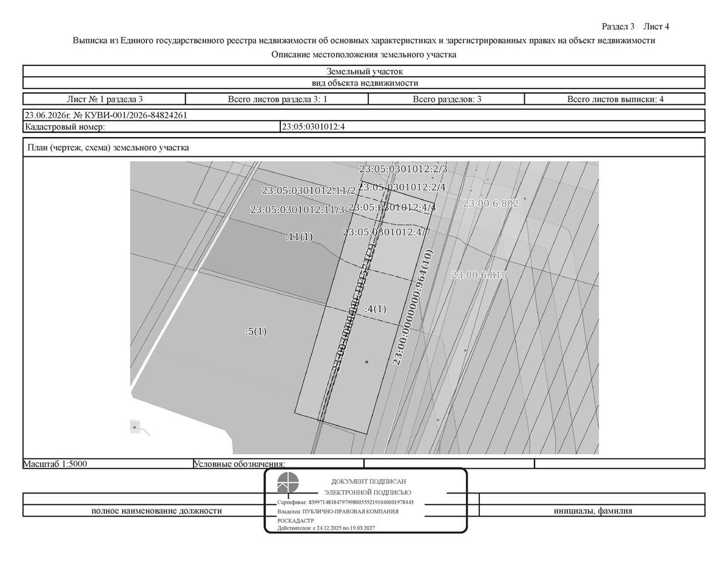
Task: Click 'ДОКУМЕНТ ПОДПИСАН' in the signature stamp
Action: click(368, 481)
